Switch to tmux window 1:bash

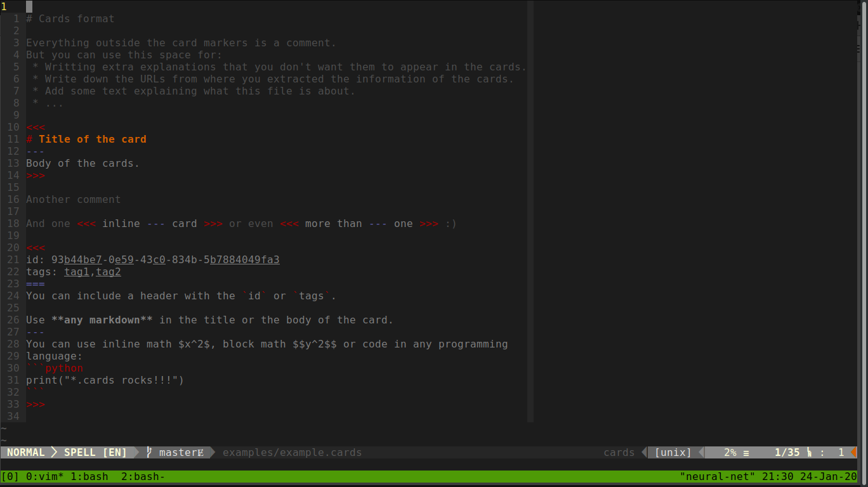(x=89, y=476)
